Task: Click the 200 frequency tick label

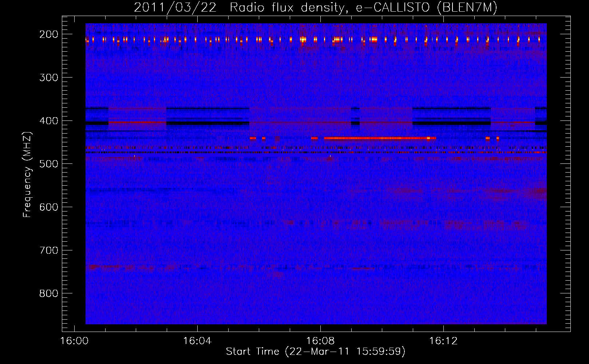Action: 49,34
